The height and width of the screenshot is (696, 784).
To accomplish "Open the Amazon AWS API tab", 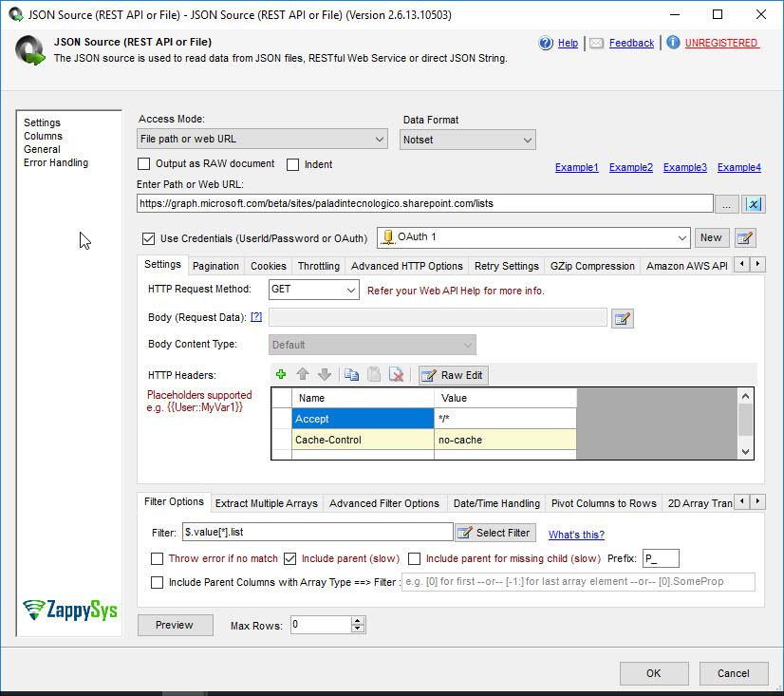I will click(x=686, y=266).
